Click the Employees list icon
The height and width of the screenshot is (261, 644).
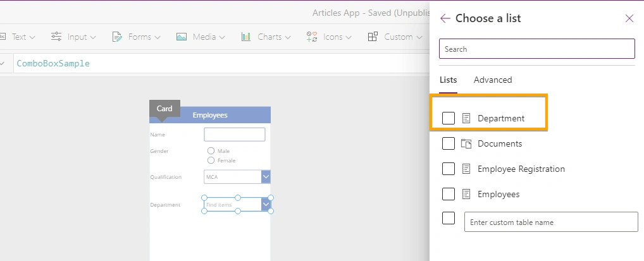(466, 194)
